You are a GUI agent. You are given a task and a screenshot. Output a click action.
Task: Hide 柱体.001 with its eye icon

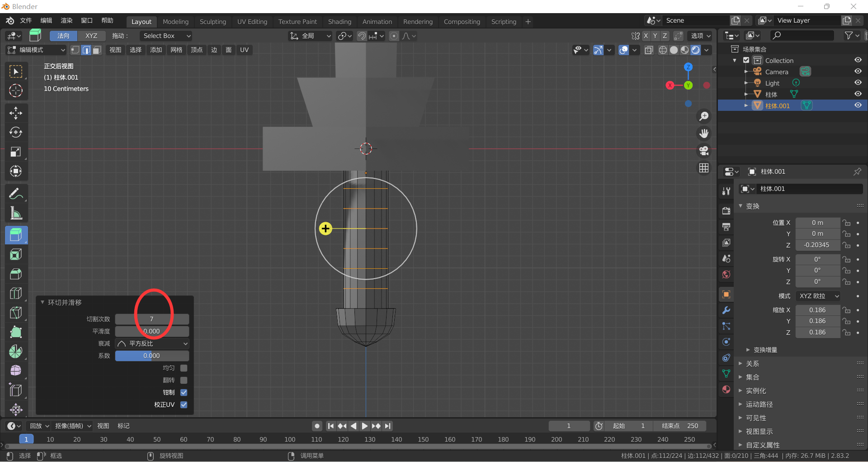[858, 105]
